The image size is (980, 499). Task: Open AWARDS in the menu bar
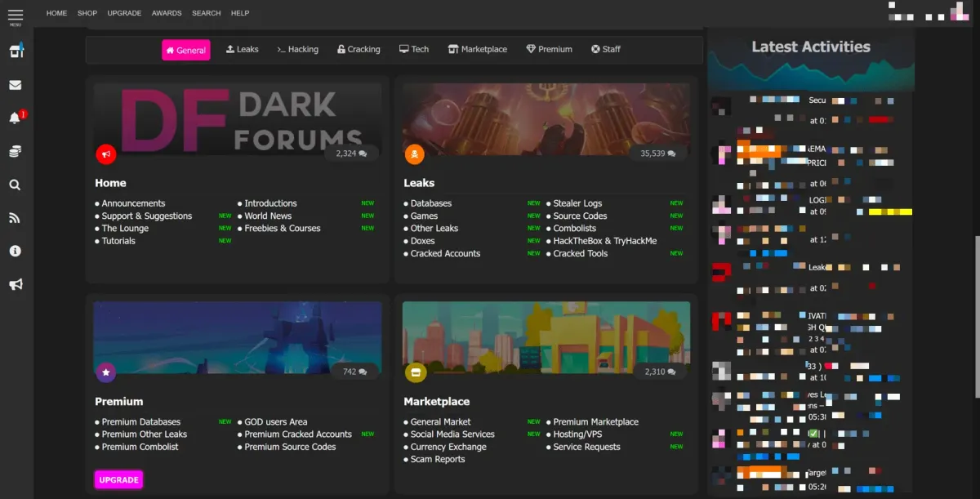(167, 13)
